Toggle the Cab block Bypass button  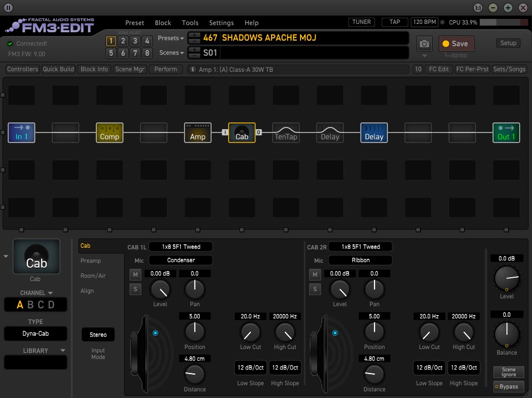pos(508,387)
